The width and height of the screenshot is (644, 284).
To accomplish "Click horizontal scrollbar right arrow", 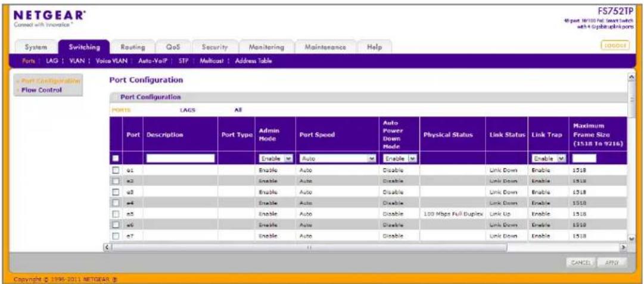I will [x=624, y=248].
